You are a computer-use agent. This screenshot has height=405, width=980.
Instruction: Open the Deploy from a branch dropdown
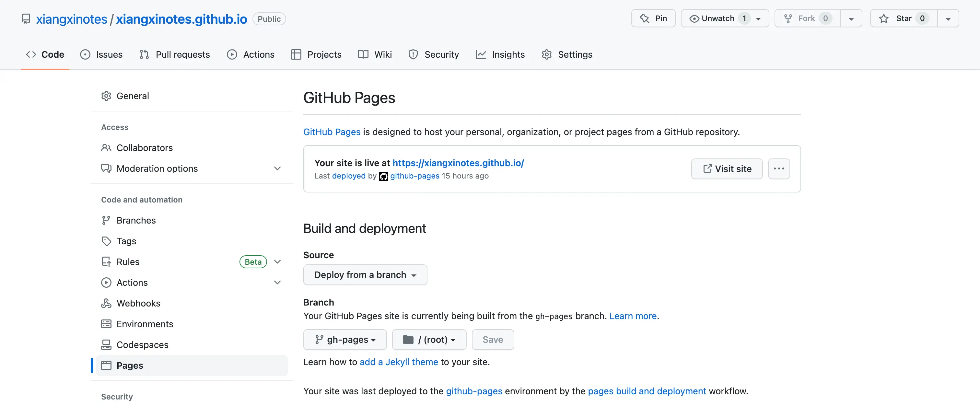point(365,274)
